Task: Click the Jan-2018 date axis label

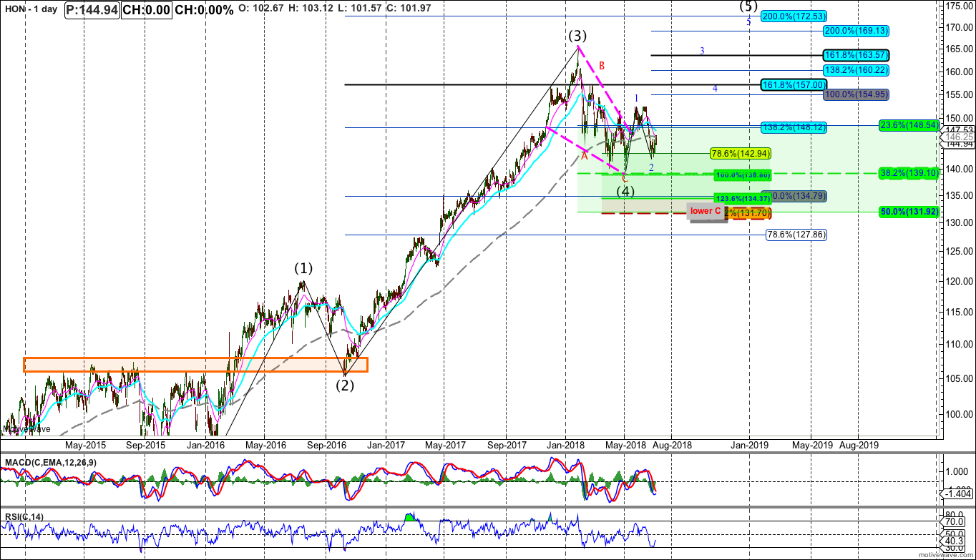Action: point(565,444)
